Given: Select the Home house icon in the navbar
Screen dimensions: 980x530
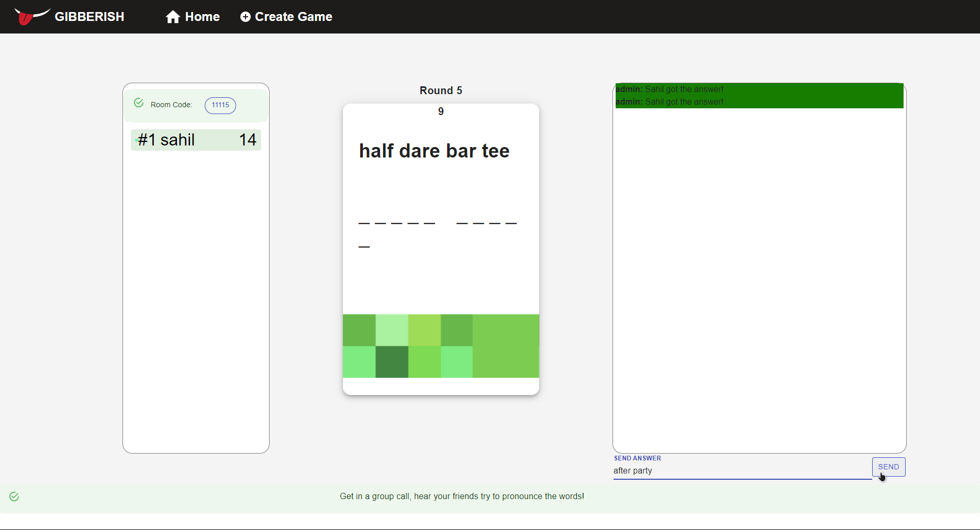Looking at the screenshot, I should pyautogui.click(x=172, y=17).
